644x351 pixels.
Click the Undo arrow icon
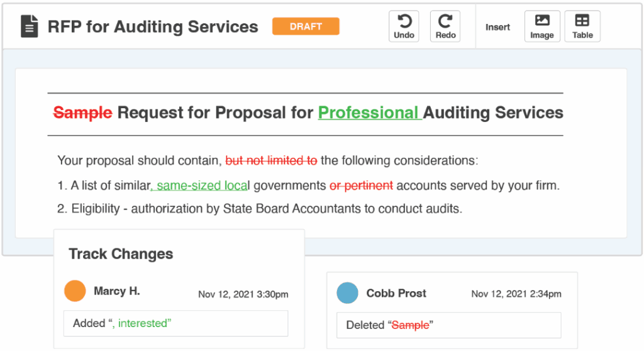coord(404,21)
